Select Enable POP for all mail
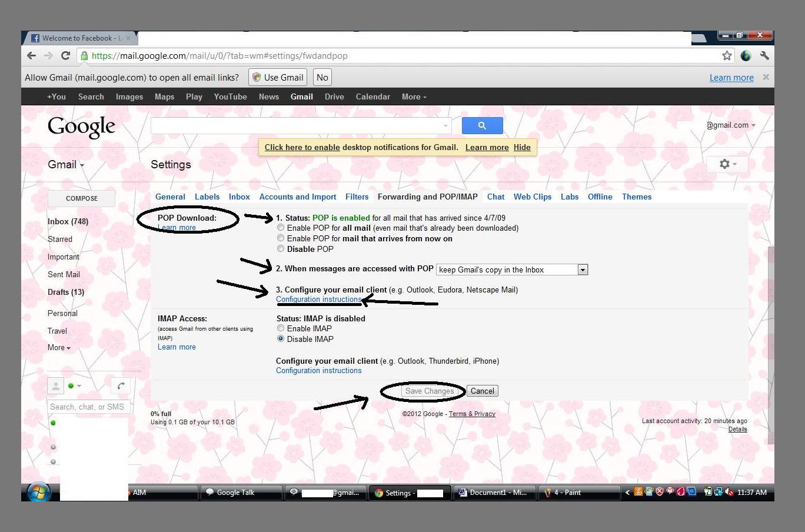Image resolution: width=805 pixels, height=532 pixels. click(x=281, y=228)
